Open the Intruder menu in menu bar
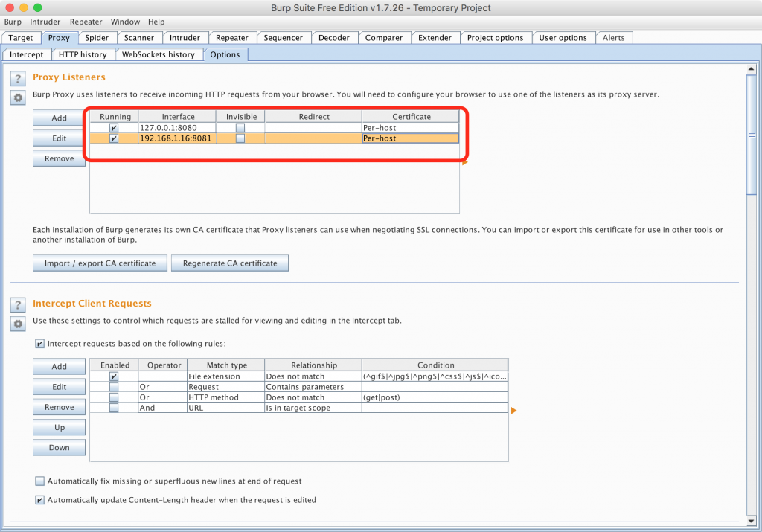Screen dimensions: 762x532 (x=45, y=22)
